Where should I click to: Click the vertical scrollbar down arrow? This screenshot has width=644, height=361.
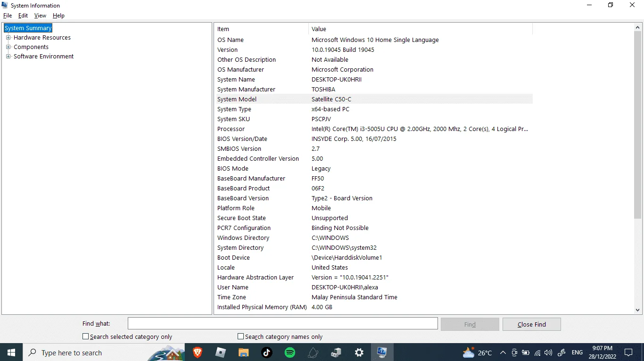tap(637, 310)
